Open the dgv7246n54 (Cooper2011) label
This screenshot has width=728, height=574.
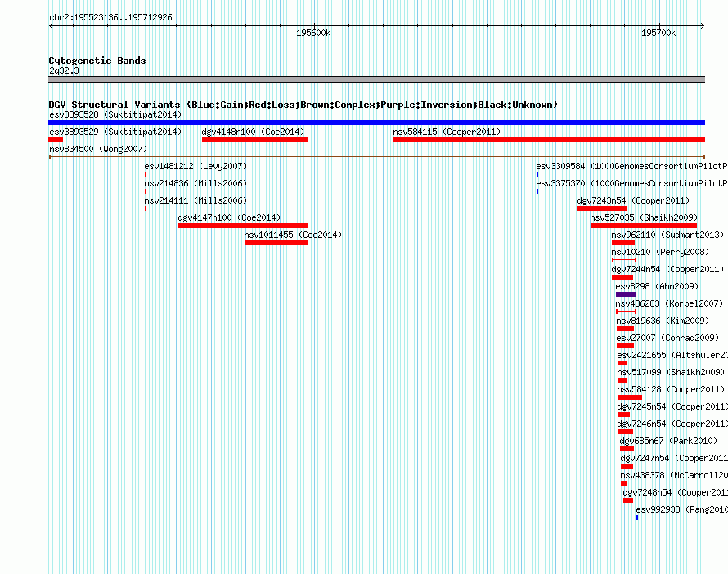(672, 424)
